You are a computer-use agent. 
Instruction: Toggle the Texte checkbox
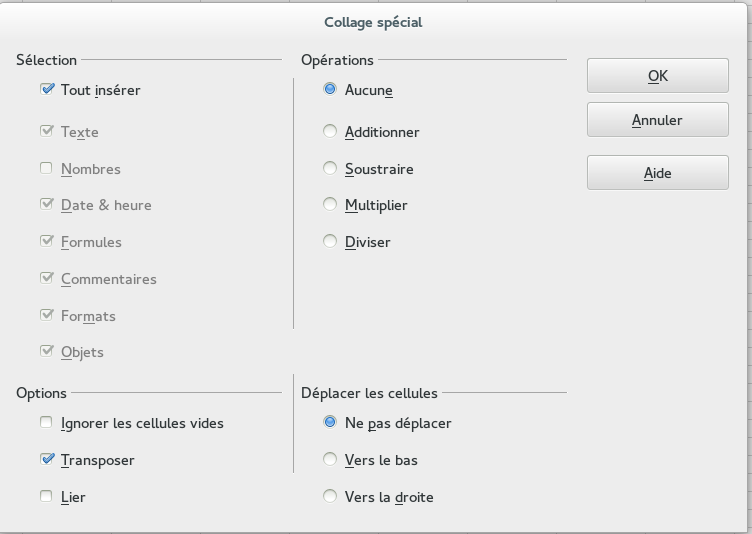click(x=47, y=131)
